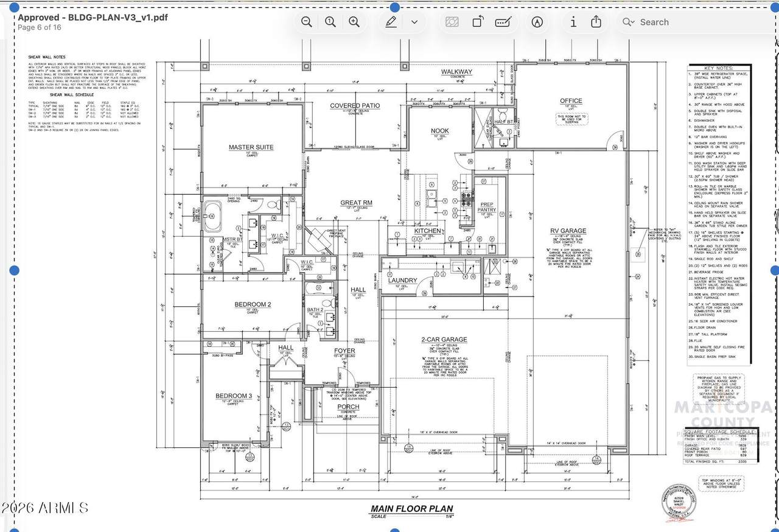Screen dimensions: 779x532
Task: Click the right-edge selection handle
Action: coord(774,270)
